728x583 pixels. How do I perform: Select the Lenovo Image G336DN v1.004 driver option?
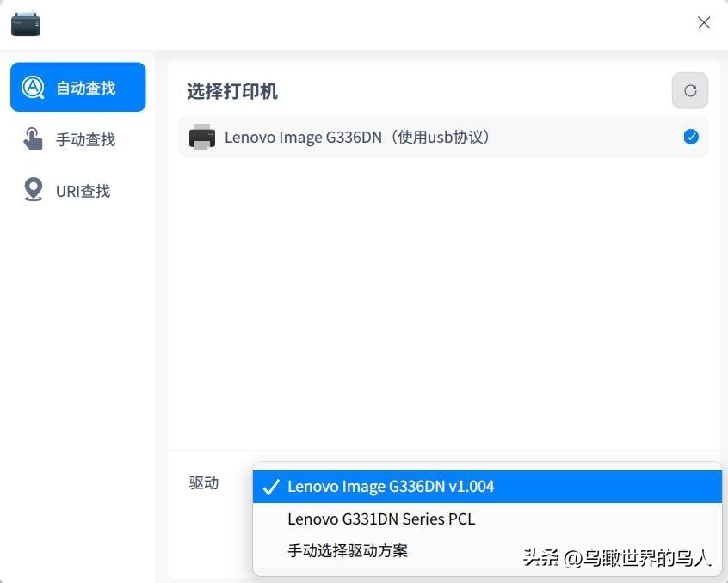[392, 487]
